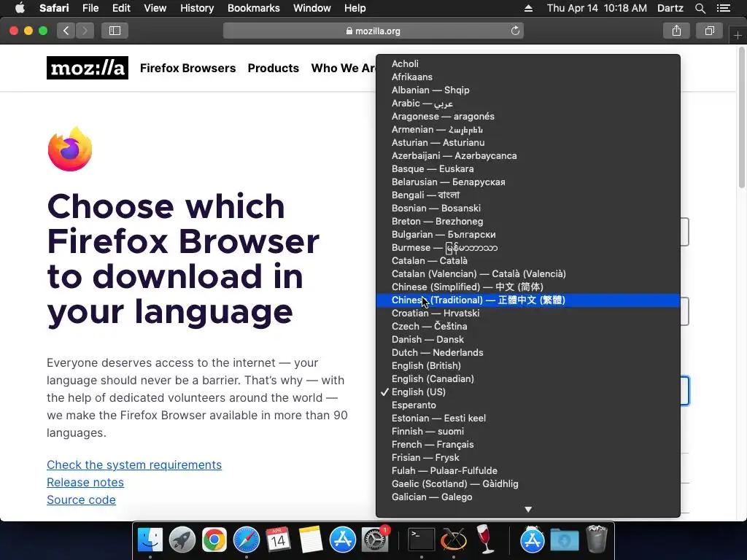This screenshot has height=560, width=747.
Task: Open System Preferences gear in Dock
Action: pyautogui.click(x=375, y=540)
